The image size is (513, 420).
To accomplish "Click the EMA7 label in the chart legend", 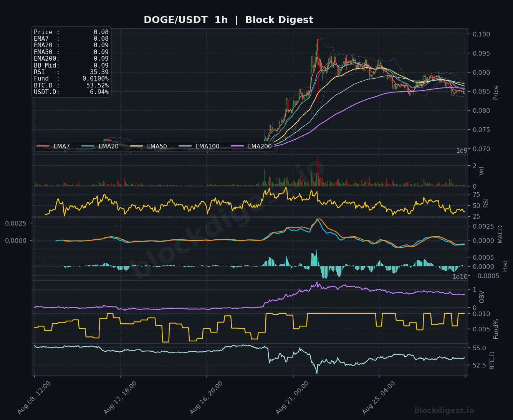I will (62, 147).
